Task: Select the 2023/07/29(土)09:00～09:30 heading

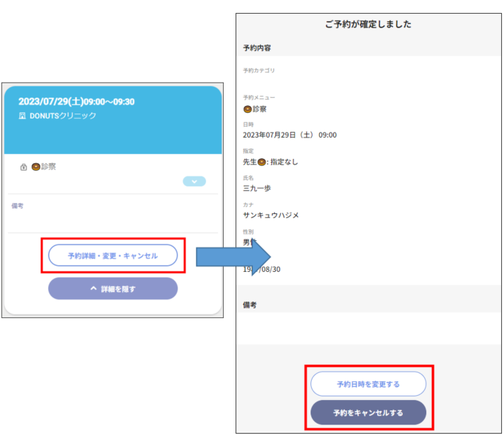Action: (x=76, y=101)
